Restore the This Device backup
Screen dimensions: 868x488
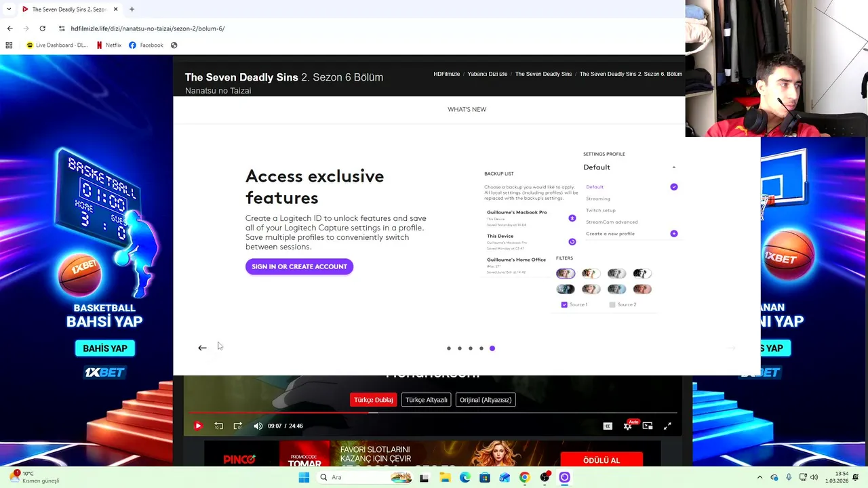click(x=572, y=242)
